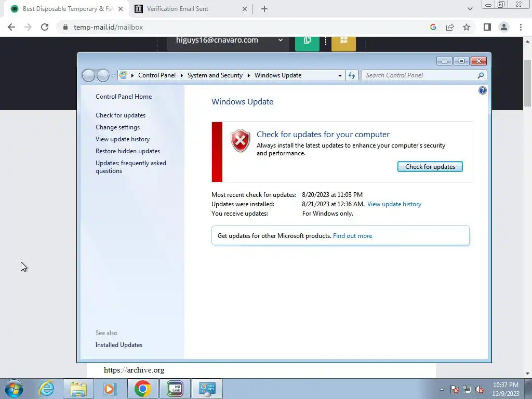Click the Control Panel back arrow
This screenshot has height=399, width=532.
(x=88, y=75)
